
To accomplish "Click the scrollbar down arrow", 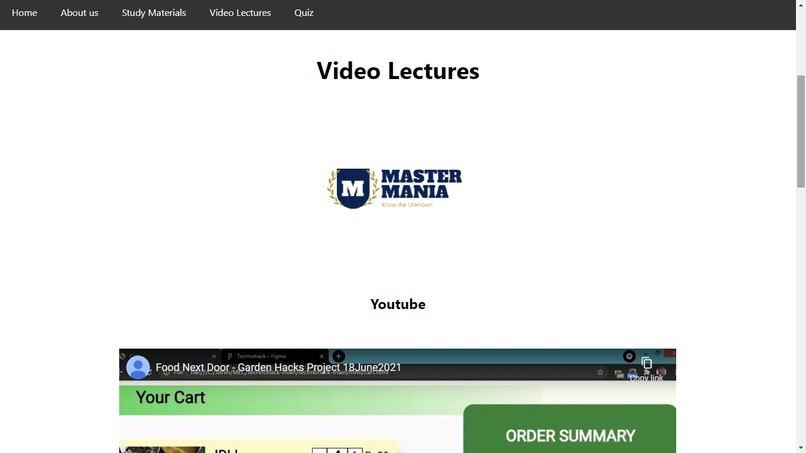I will pos(801,448).
